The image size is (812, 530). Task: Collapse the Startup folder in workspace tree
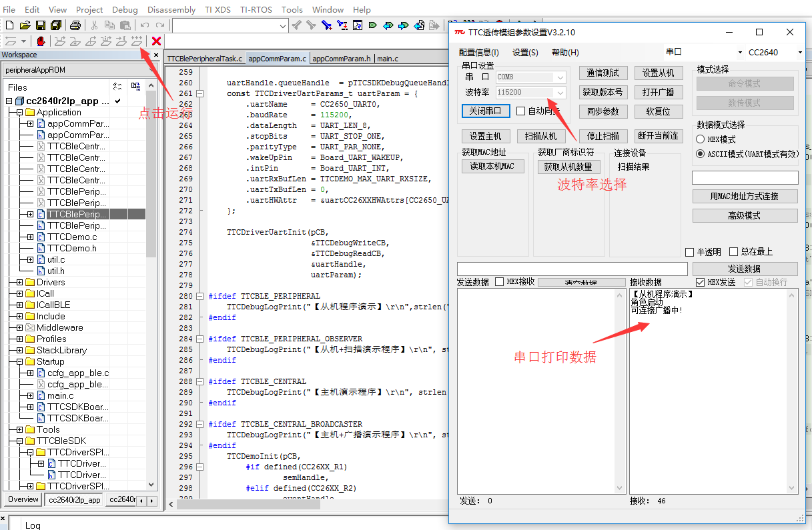click(x=19, y=362)
